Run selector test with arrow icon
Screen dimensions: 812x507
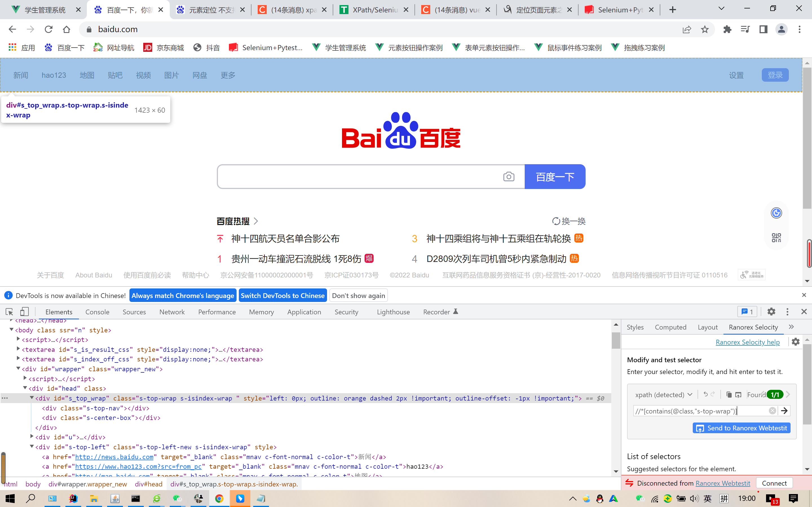click(784, 411)
